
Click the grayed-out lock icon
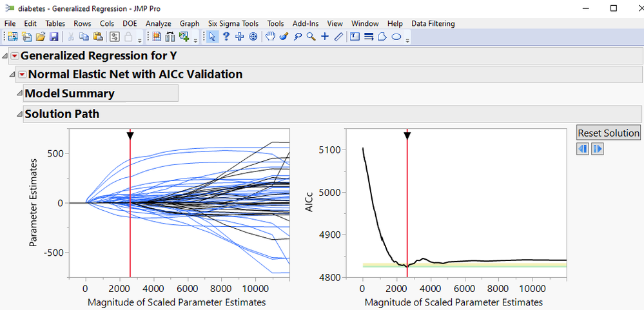tap(128, 37)
